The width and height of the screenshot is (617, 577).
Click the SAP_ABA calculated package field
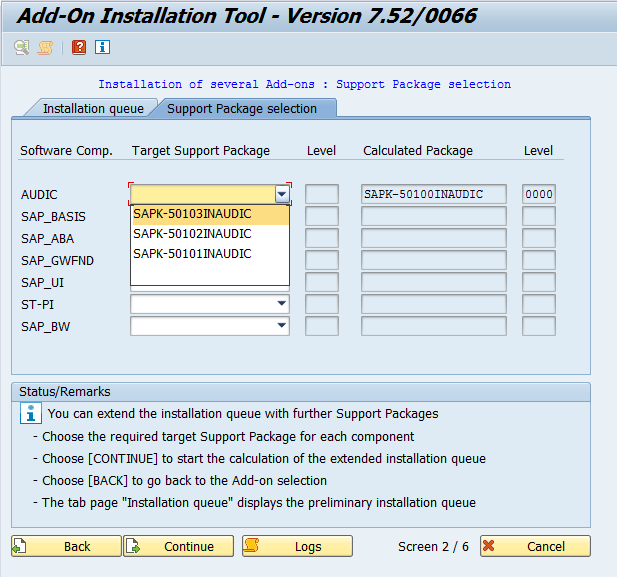click(x=434, y=238)
